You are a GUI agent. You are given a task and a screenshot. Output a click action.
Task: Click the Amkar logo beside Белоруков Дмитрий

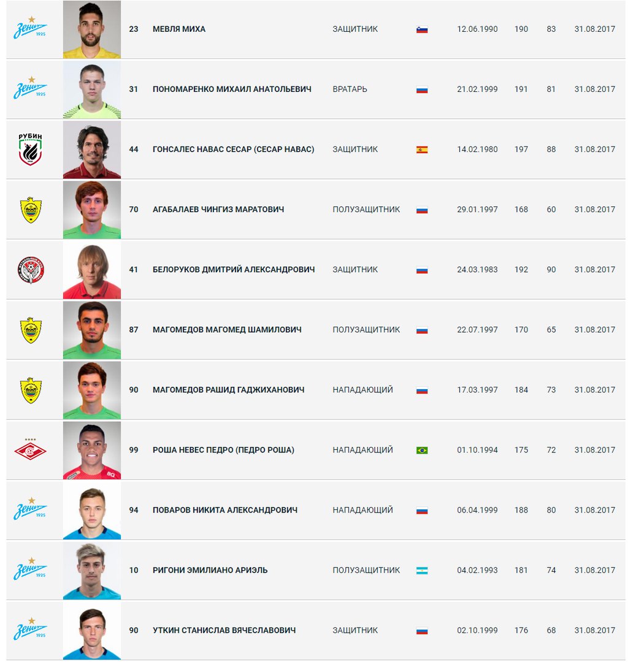[31, 270]
